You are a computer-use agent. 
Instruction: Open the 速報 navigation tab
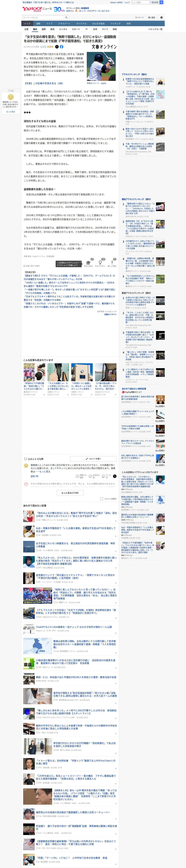pyautogui.click(x=38, y=24)
